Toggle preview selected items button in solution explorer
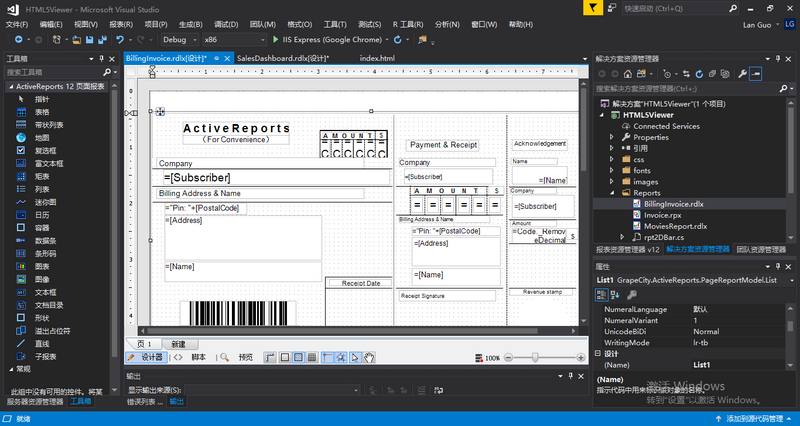The image size is (800, 426). pyautogui.click(x=756, y=74)
